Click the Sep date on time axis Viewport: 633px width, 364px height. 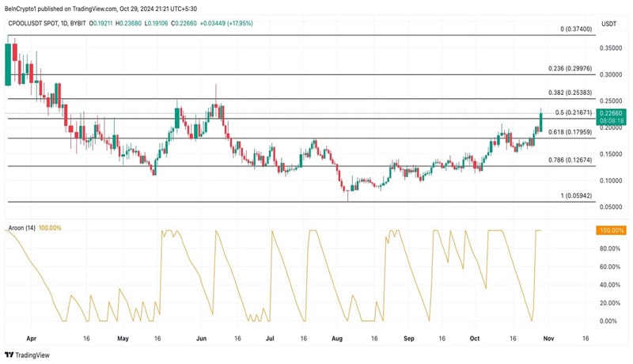[408, 339]
